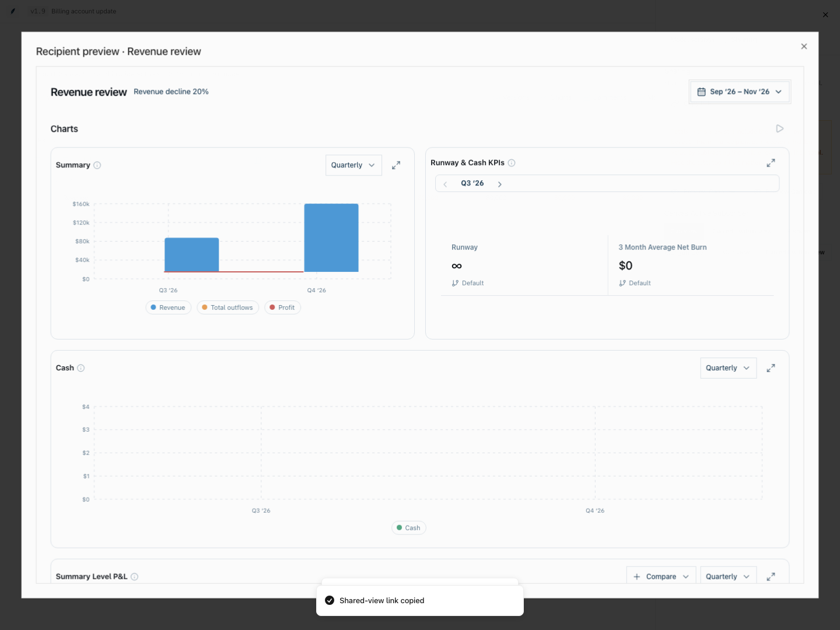The height and width of the screenshot is (630, 840).
Task: Expand the Runway & Cash KPIs card
Action: [771, 163]
